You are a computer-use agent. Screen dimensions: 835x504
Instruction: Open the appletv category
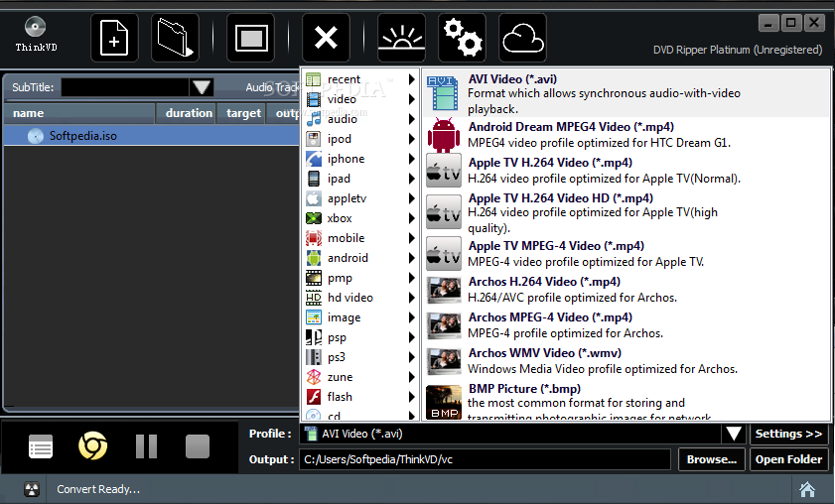point(360,198)
